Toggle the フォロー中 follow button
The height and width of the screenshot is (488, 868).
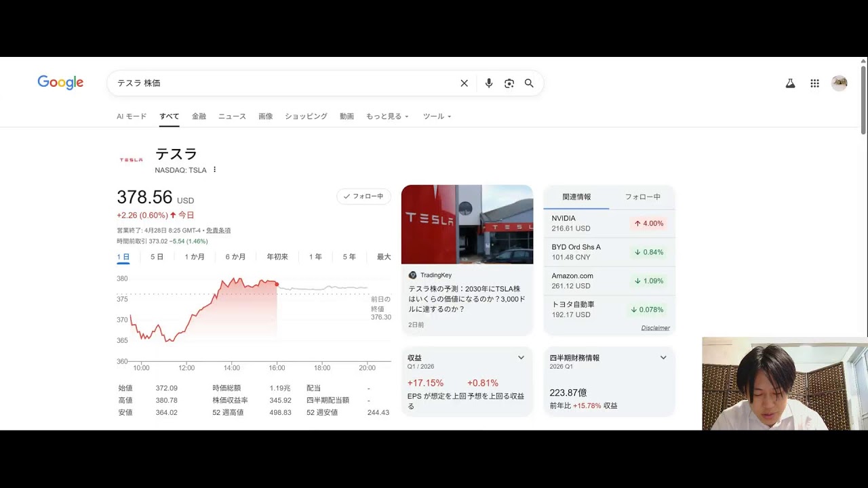tap(363, 197)
